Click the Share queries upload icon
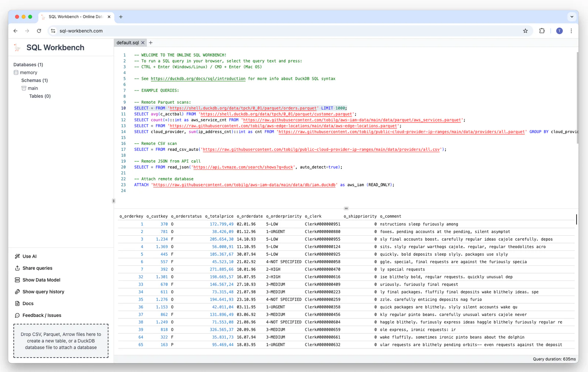The width and height of the screenshot is (588, 372). 17,268
